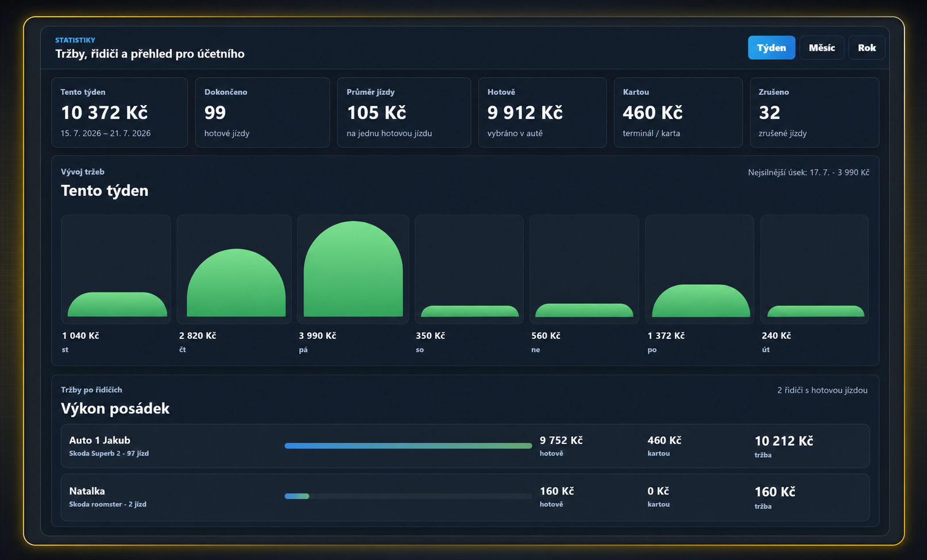Select the Monday 1 372 Kč bar

(701, 300)
